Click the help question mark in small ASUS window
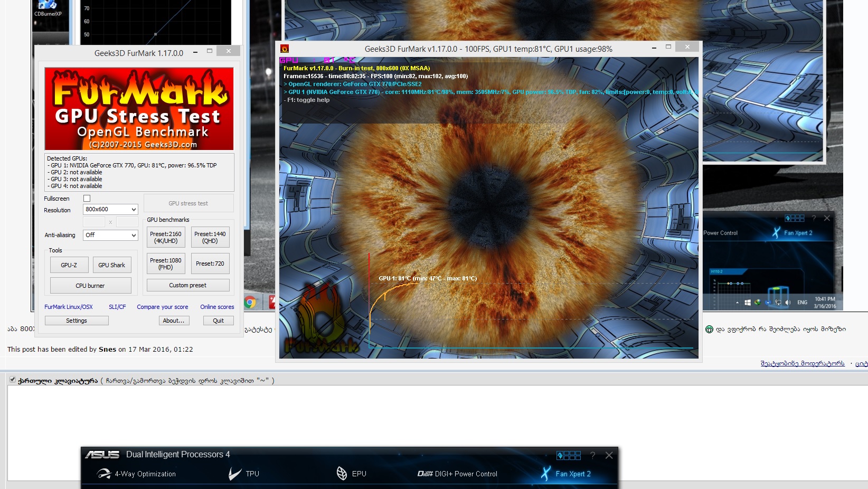 [x=814, y=218]
